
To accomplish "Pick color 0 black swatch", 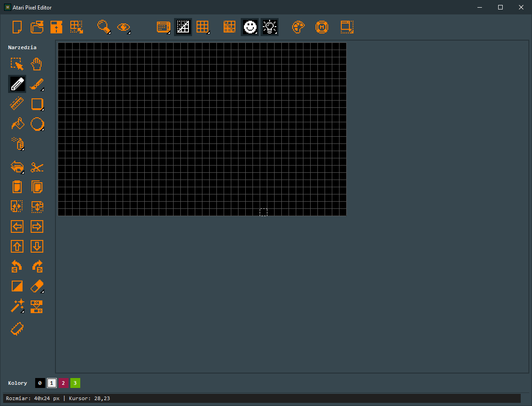I will click(40, 383).
